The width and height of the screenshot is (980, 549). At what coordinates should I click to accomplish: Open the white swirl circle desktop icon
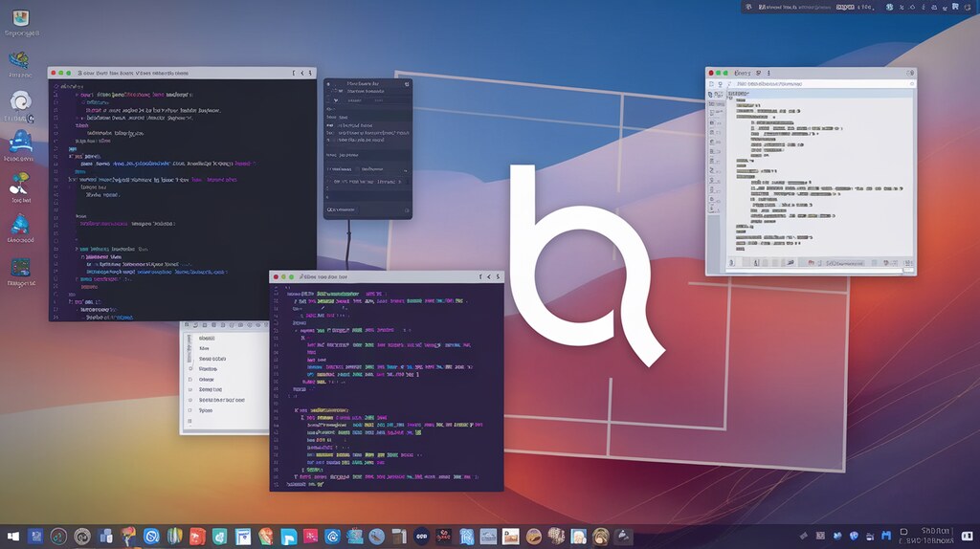pos(21,101)
